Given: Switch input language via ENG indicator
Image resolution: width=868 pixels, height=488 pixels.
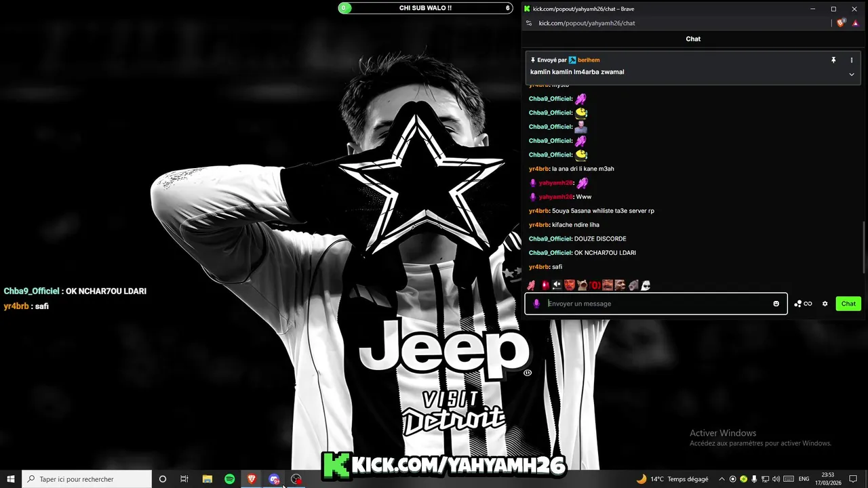Looking at the screenshot, I should [x=804, y=479].
